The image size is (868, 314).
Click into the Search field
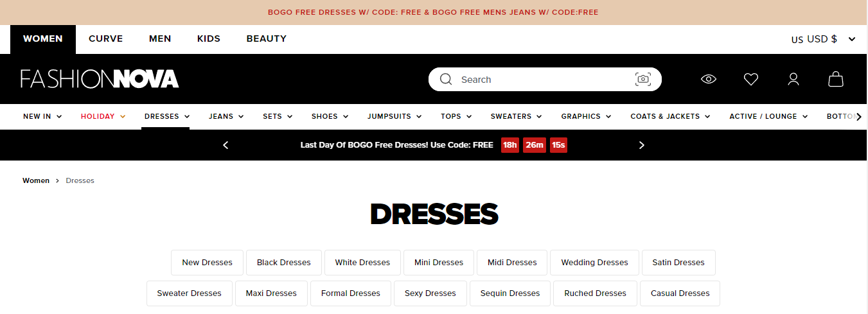(545, 79)
